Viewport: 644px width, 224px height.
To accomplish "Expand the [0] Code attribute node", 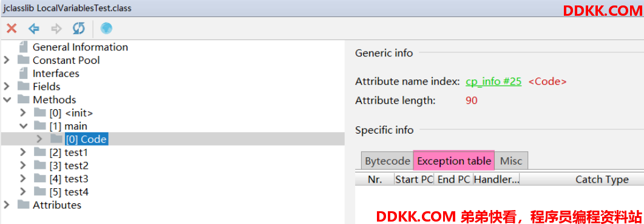I will [x=40, y=139].
